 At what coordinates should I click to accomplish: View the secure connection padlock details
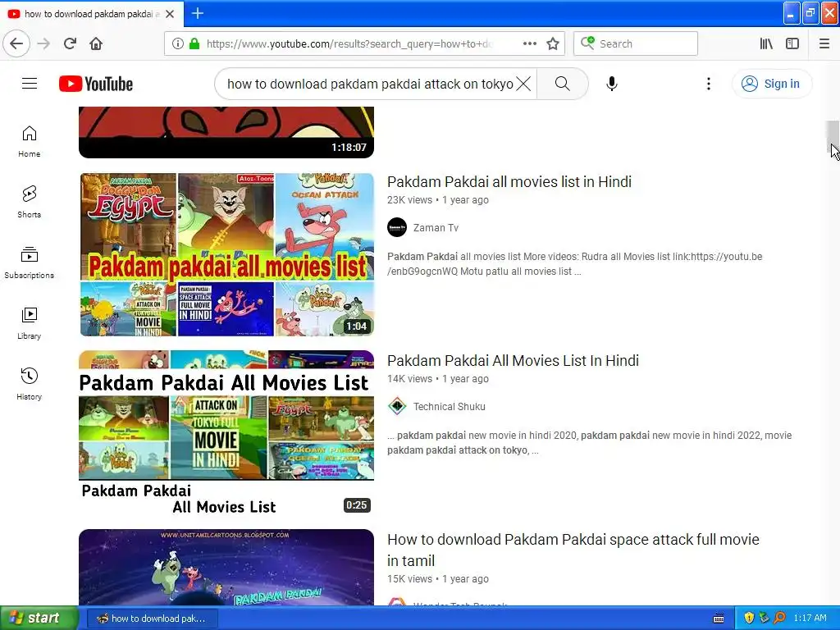point(194,43)
